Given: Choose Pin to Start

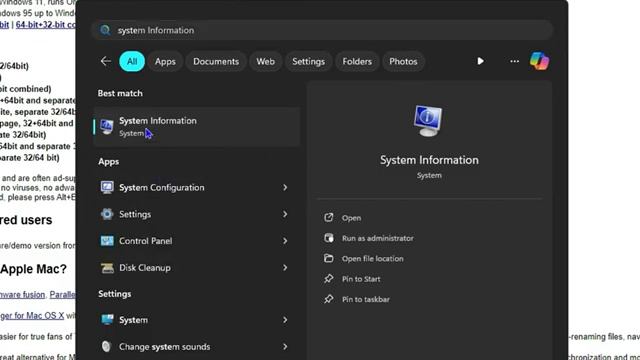Looking at the screenshot, I should 361,279.
